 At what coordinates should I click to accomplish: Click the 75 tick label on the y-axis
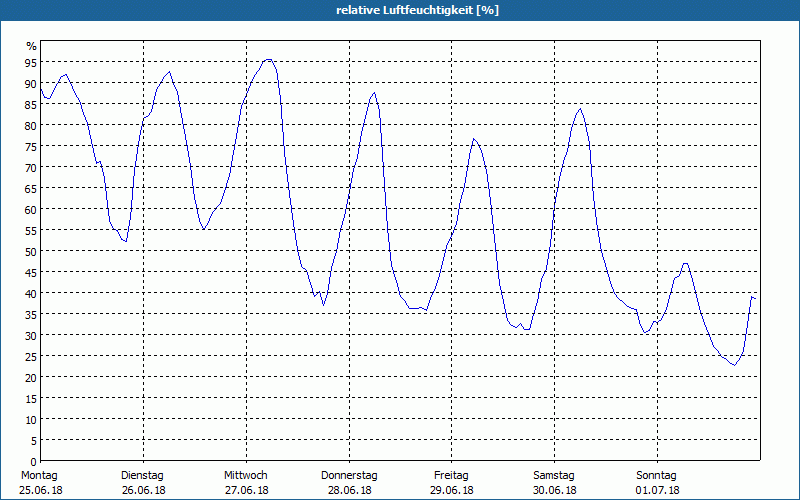(31, 146)
